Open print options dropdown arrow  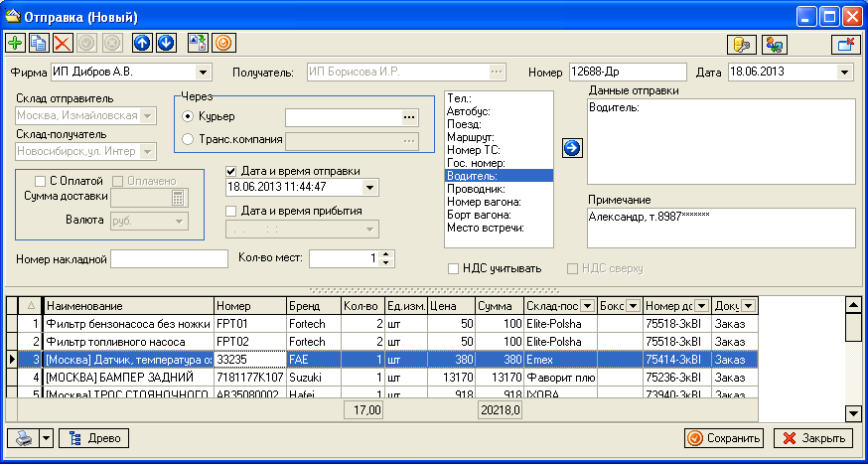(47, 438)
